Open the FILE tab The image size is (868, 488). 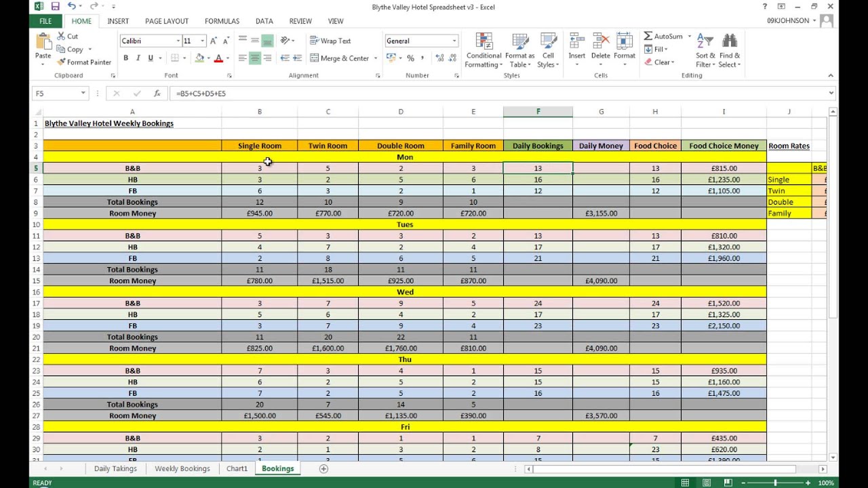[x=45, y=21]
